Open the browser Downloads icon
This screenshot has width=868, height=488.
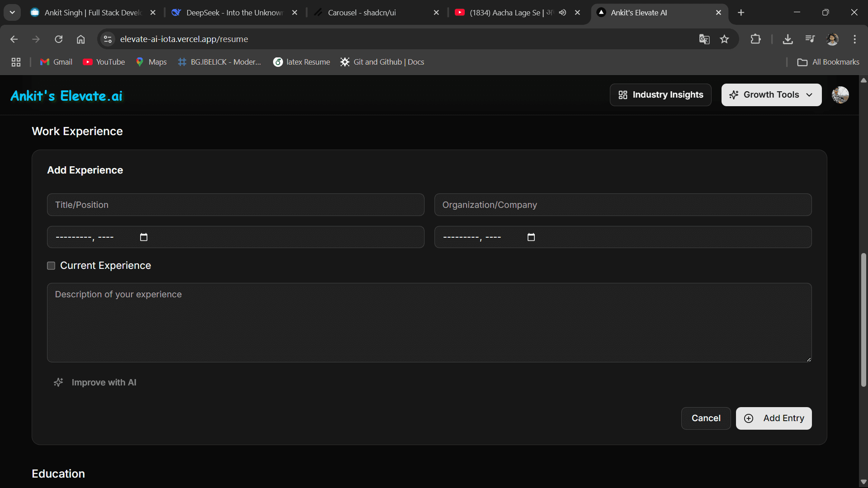click(x=788, y=39)
